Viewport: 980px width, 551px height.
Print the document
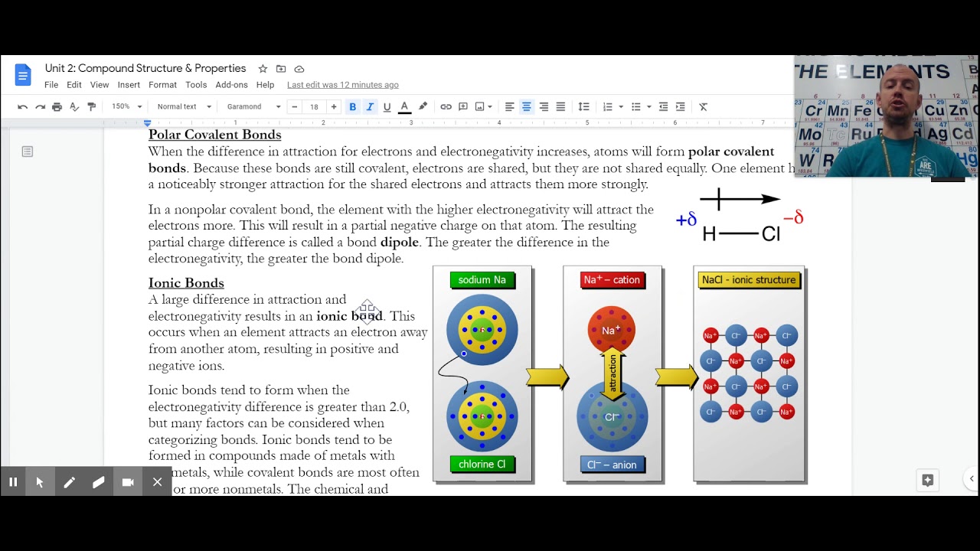click(57, 106)
